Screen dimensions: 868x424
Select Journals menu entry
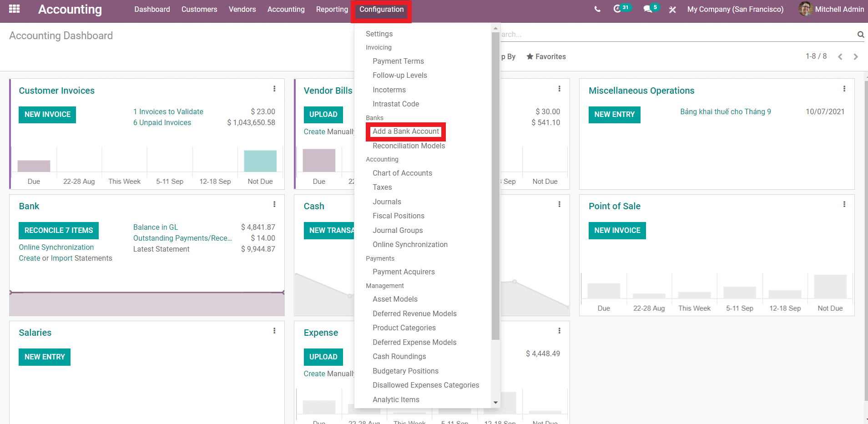point(387,202)
